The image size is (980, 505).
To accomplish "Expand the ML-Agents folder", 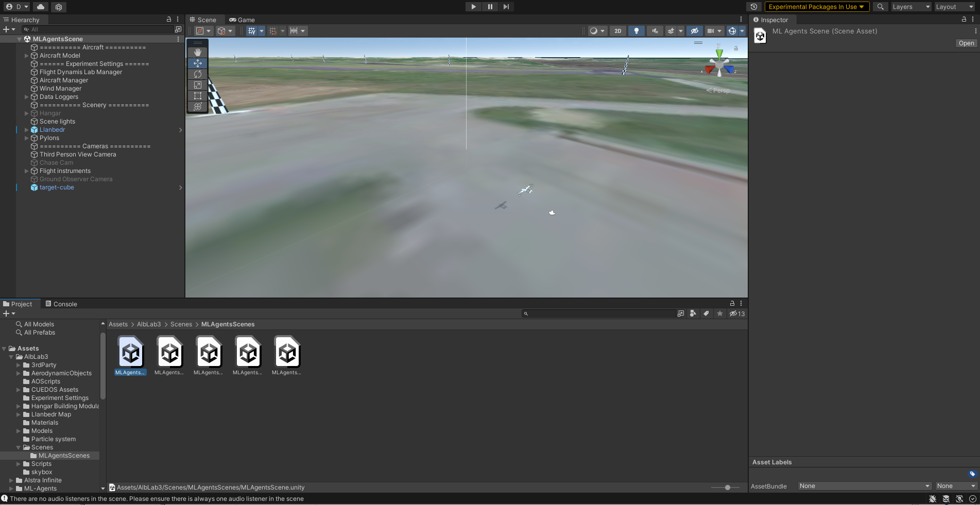I will (11, 489).
